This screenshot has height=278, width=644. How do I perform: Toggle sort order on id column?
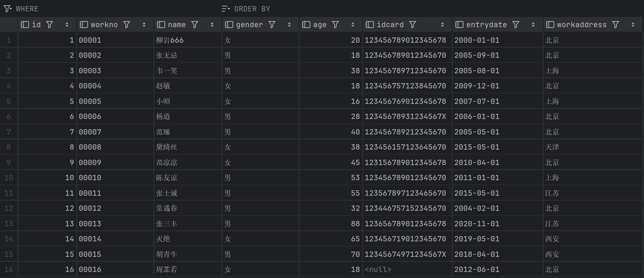[x=67, y=25]
